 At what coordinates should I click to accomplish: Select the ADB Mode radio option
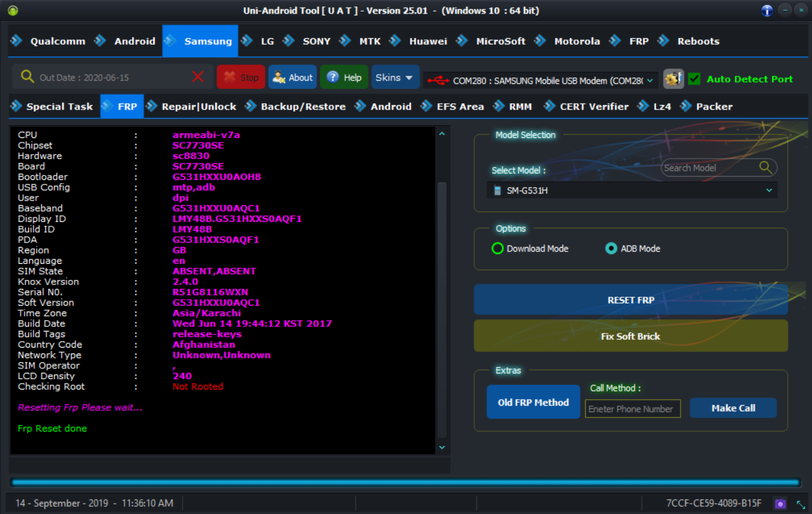(611, 248)
